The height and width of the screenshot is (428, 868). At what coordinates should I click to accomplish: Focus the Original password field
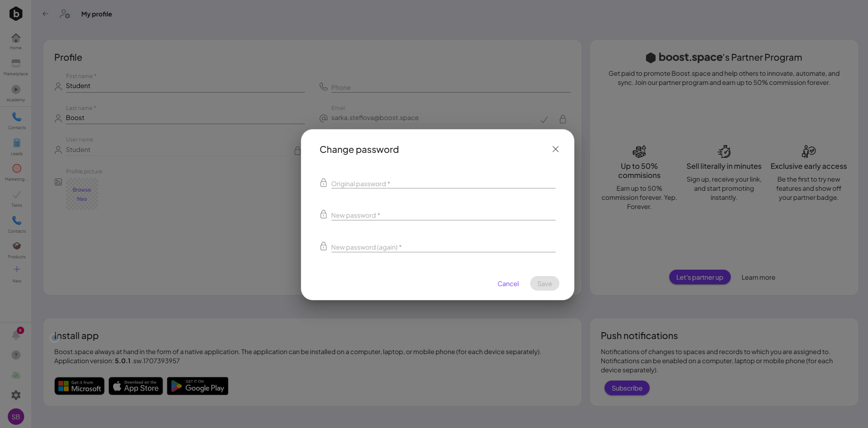click(x=443, y=183)
